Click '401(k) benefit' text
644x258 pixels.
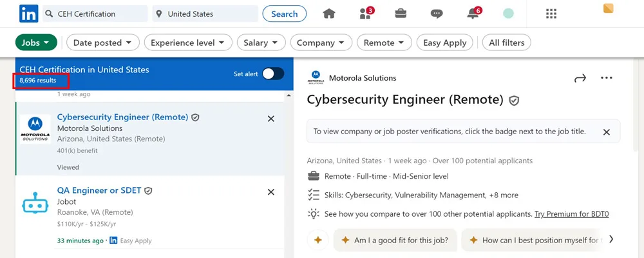(x=77, y=150)
